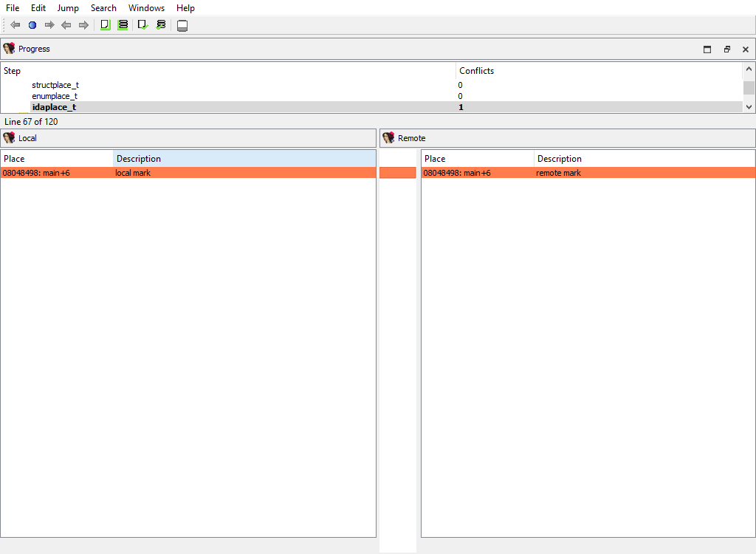
Task: Select the structplace_t step row
Action: pos(55,85)
